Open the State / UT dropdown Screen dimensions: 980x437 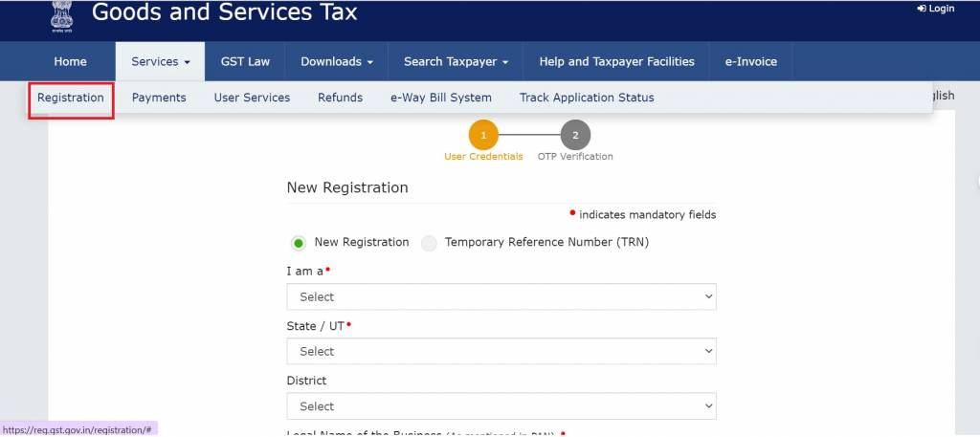(x=501, y=352)
